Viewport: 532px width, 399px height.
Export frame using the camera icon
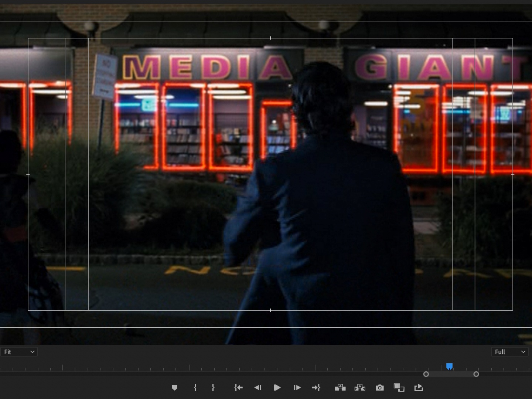click(379, 388)
